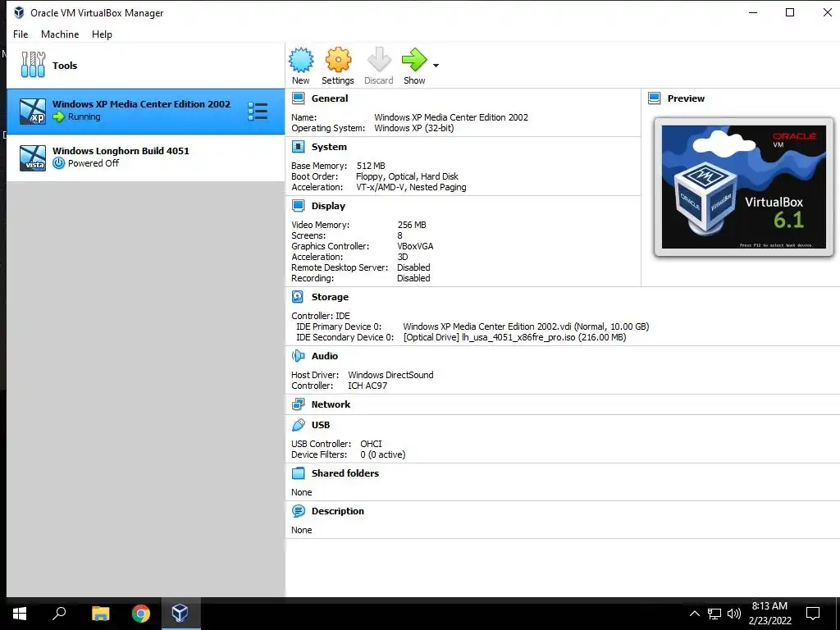This screenshot has width=840, height=630.
Task: Open the General settings header link
Action: pyautogui.click(x=330, y=98)
